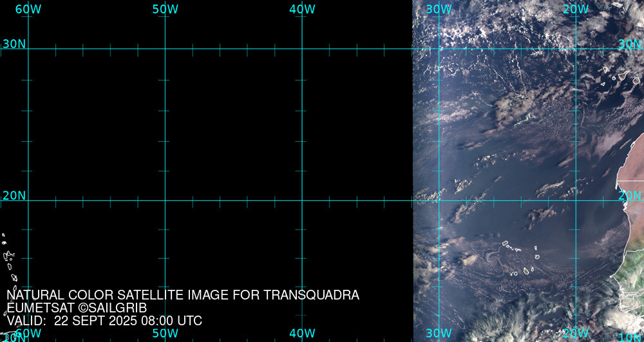
Task: Click the 60W longitude label at top edge
Action: click(x=28, y=9)
